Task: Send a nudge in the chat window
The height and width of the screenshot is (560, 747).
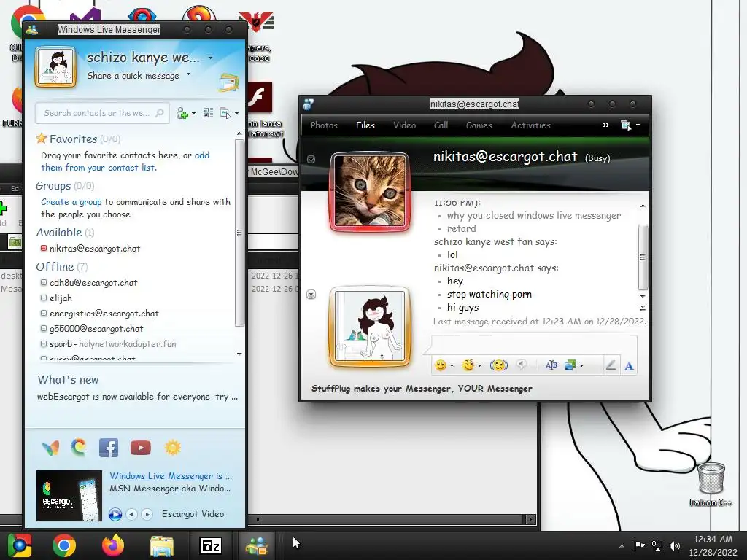Action: pyautogui.click(x=499, y=365)
